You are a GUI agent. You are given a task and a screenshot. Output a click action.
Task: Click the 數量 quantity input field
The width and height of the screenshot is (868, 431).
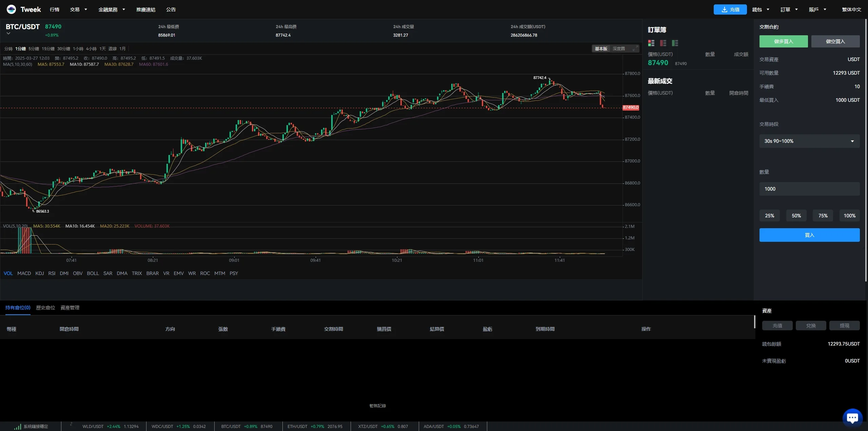pyautogui.click(x=809, y=189)
